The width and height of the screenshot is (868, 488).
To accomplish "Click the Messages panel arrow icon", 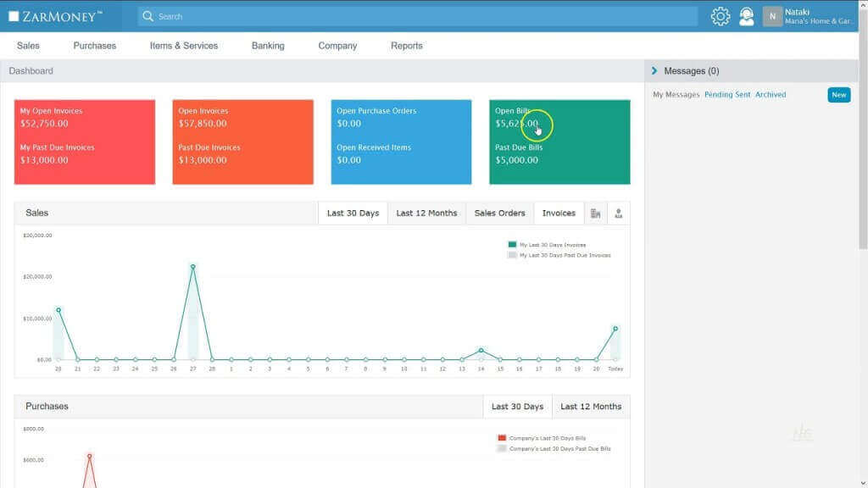I will tap(653, 71).
